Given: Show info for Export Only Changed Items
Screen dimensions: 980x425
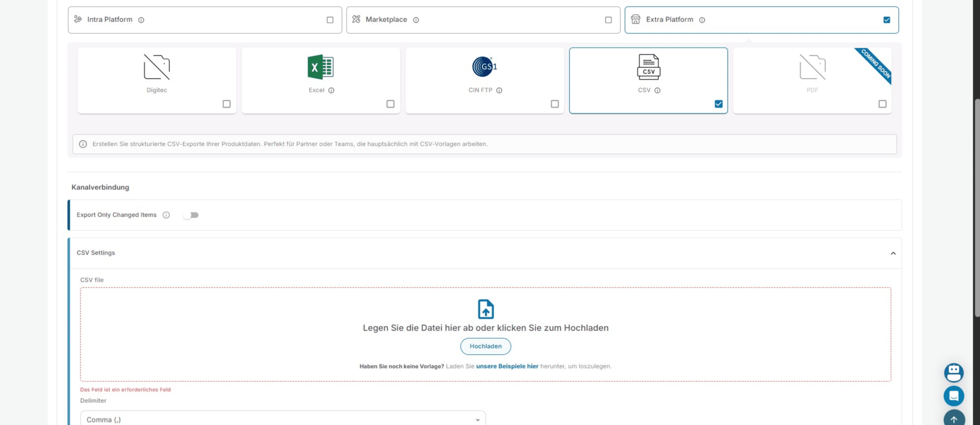Looking at the screenshot, I should [x=166, y=215].
